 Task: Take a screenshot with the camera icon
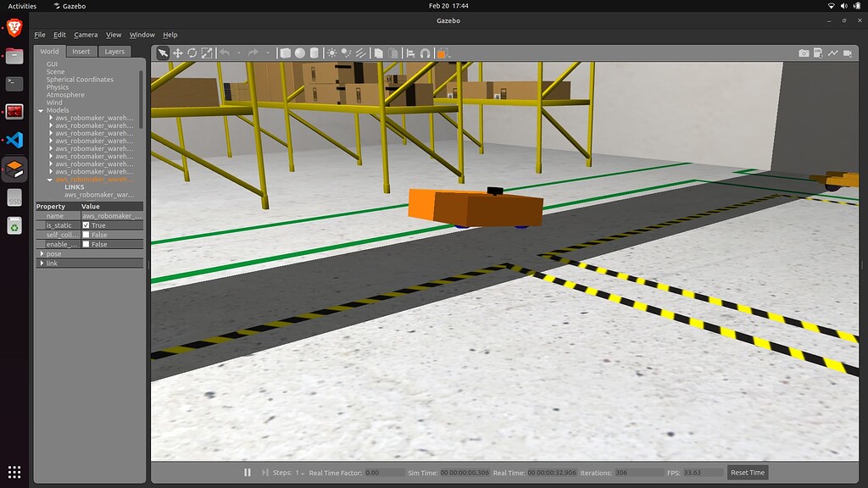pos(804,52)
